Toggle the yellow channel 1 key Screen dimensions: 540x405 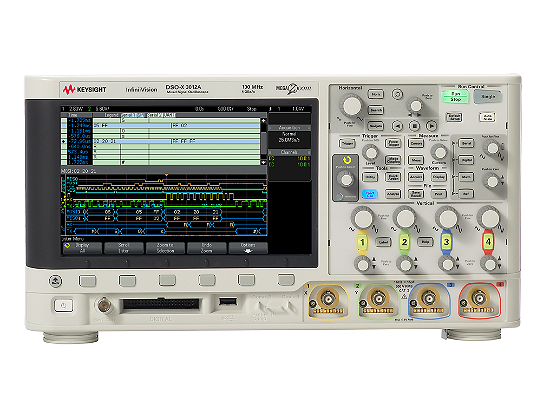click(x=362, y=242)
